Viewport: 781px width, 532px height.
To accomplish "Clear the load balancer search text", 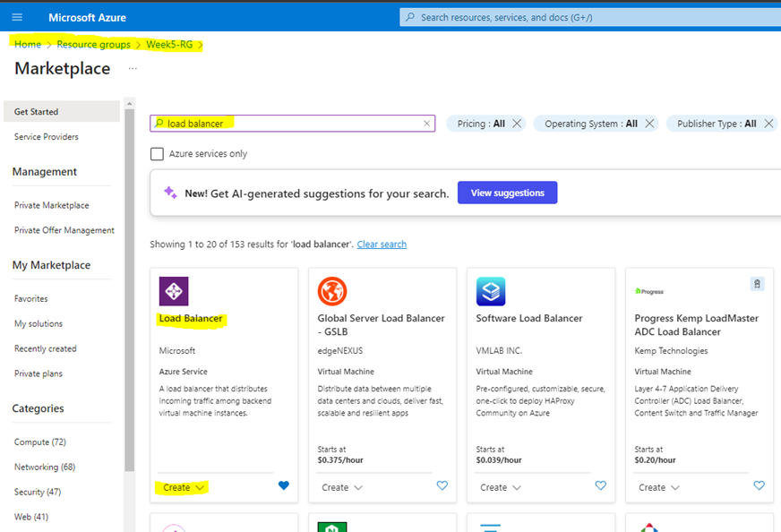I will pos(426,124).
